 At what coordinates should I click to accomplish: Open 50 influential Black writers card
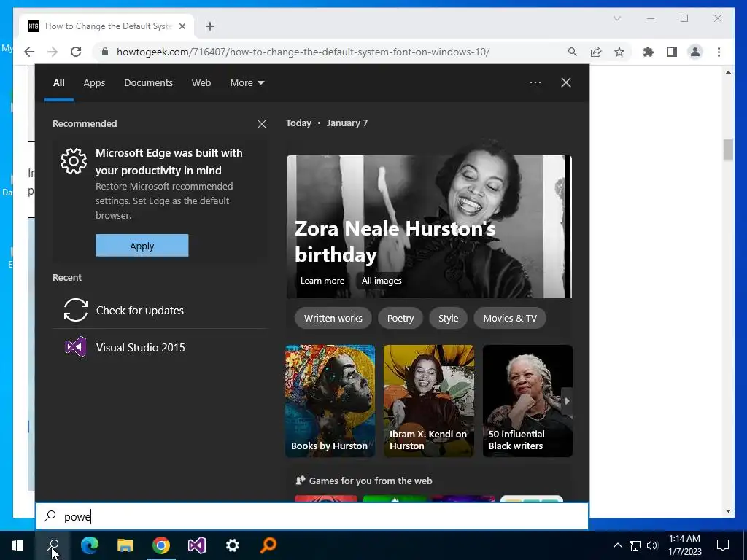[527, 401]
